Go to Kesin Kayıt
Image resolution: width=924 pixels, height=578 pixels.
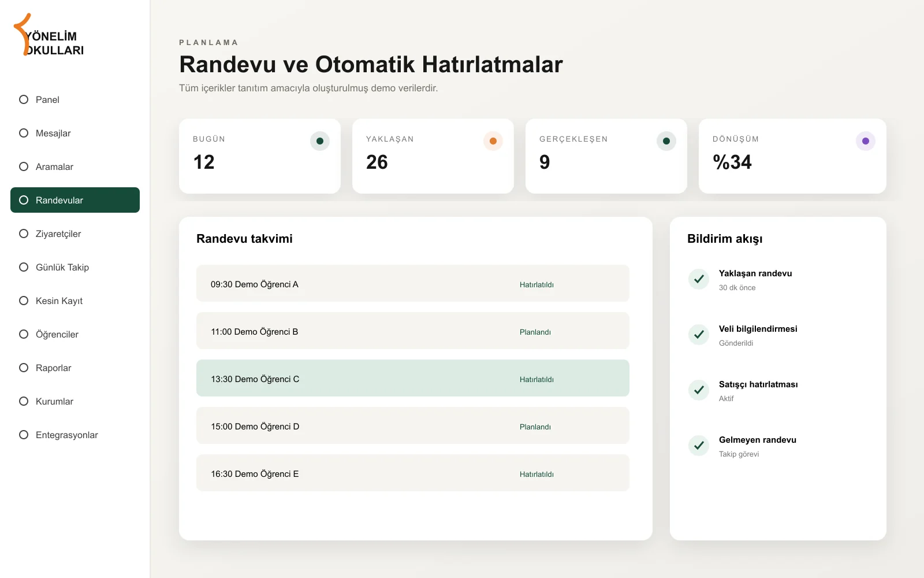(75, 301)
